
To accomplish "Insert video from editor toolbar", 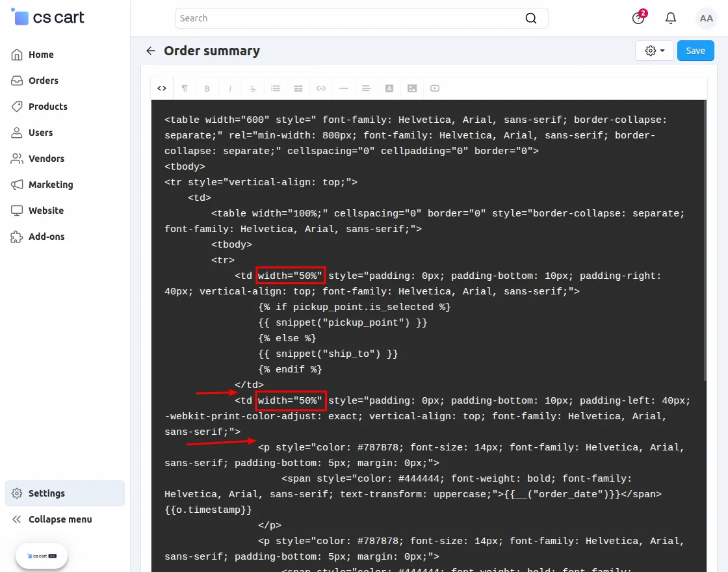I will pos(435,88).
